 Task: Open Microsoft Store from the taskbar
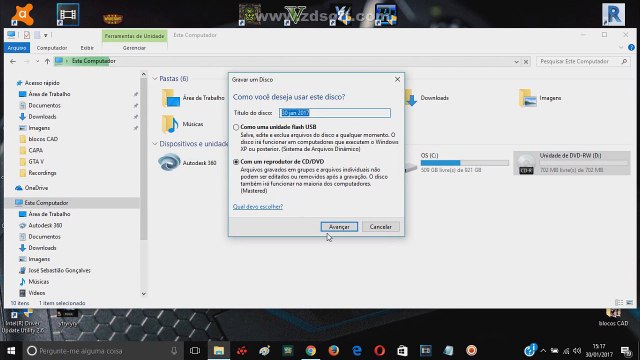pos(402,351)
